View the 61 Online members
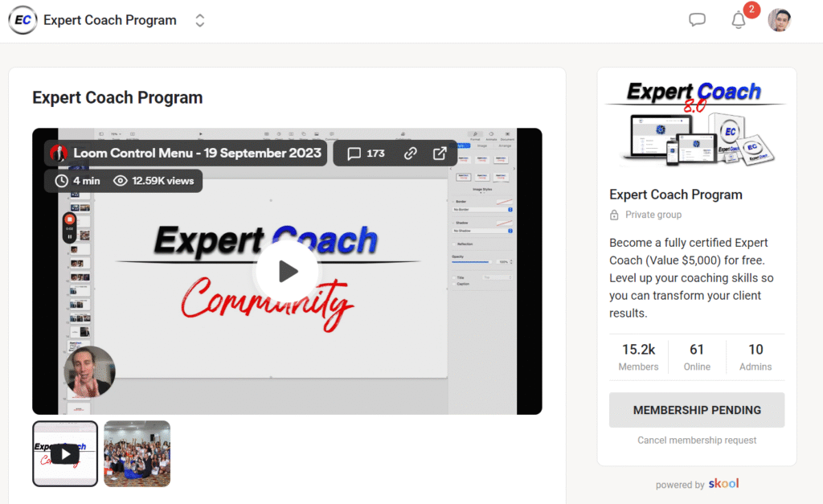Image resolution: width=823 pixels, height=504 pixels. coord(697,357)
